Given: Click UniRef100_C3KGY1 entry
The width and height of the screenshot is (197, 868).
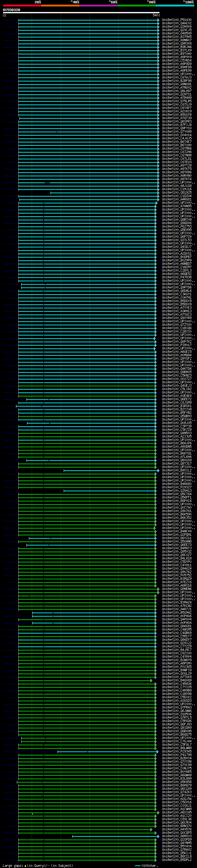Looking at the screenshot, I should (x=177, y=294).
